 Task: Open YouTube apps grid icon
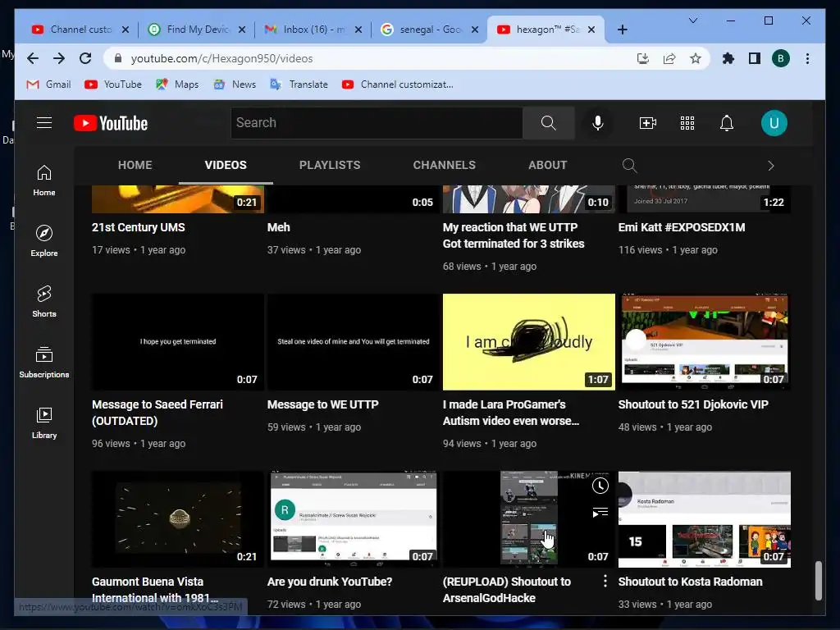tap(687, 123)
